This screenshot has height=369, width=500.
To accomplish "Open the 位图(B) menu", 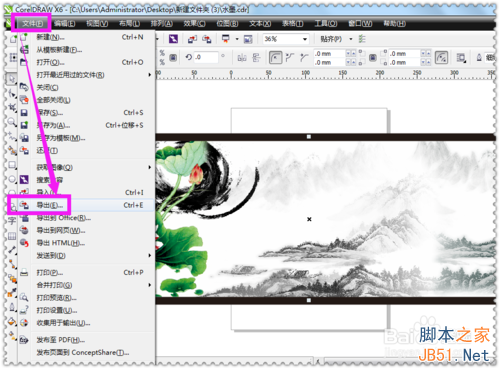I will pyautogui.click(x=227, y=23).
